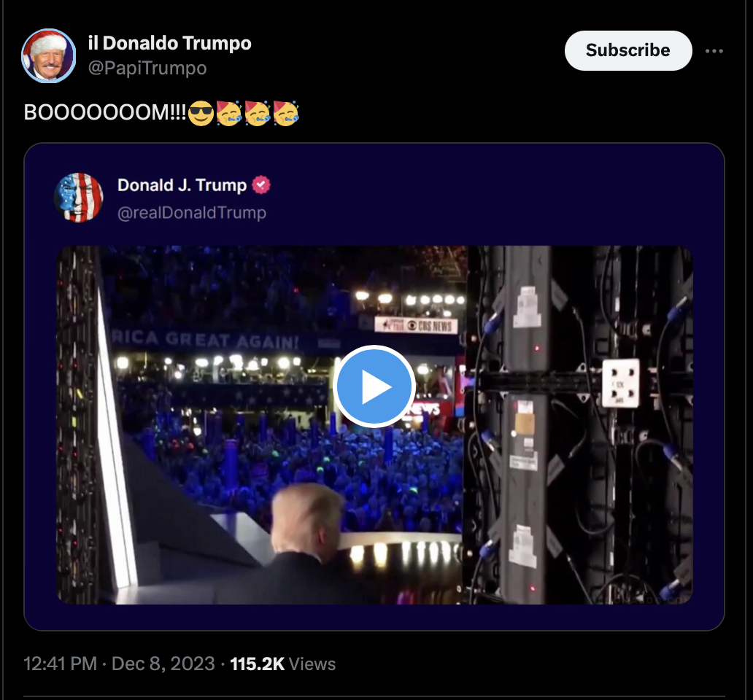
Task: Click the @realDonaldTrump handle text
Action: click(x=192, y=212)
